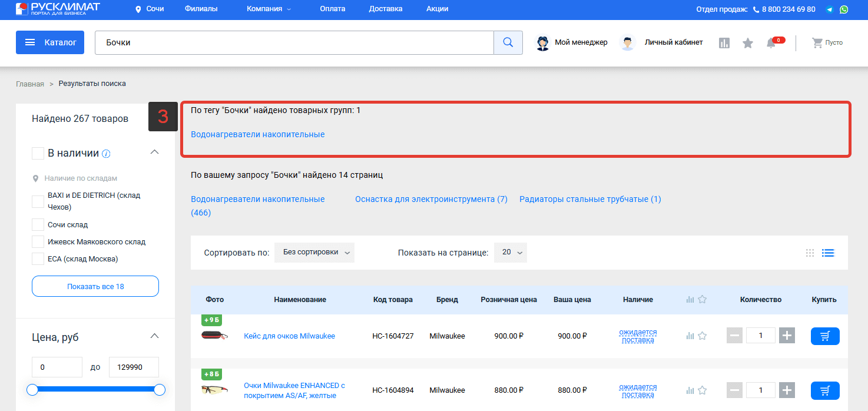
Task: Open favorites star icon in header
Action: 748,43
